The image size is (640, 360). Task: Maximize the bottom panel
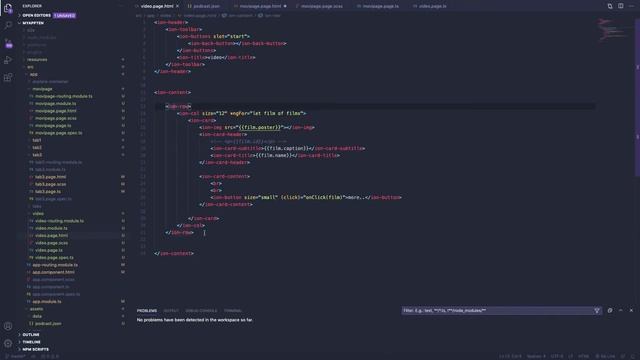[x=620, y=311]
